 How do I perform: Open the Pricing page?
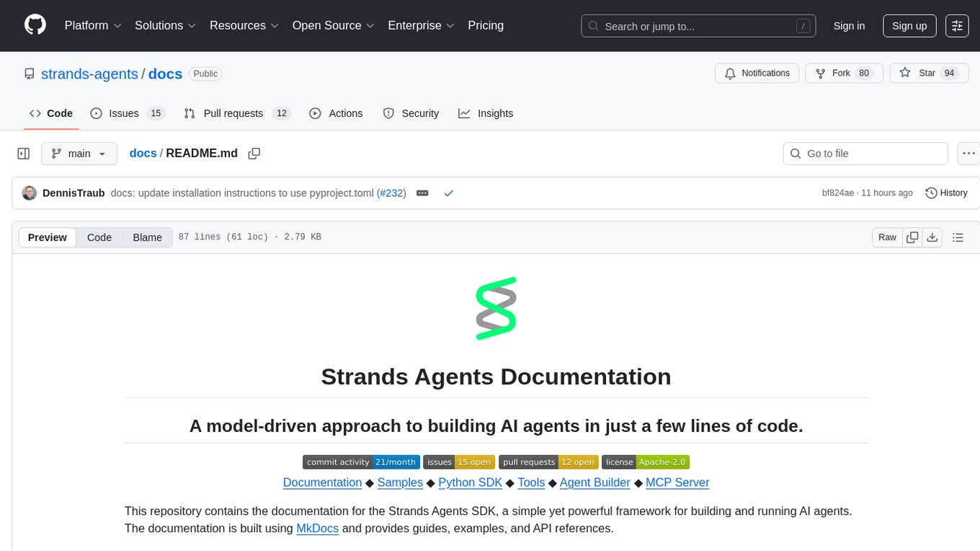click(486, 25)
